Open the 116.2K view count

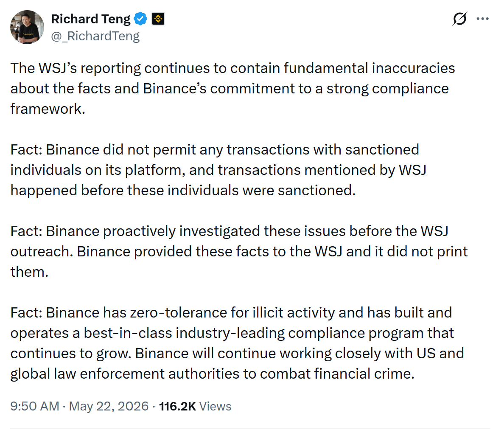point(177,406)
